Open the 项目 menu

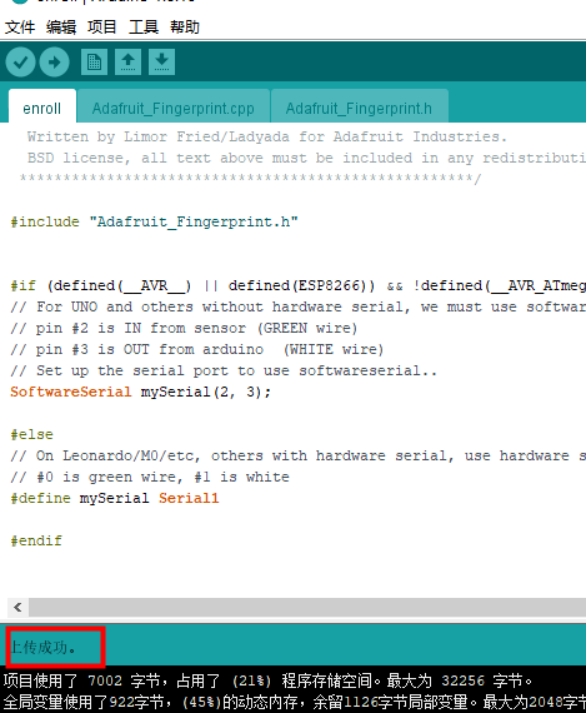point(102,27)
